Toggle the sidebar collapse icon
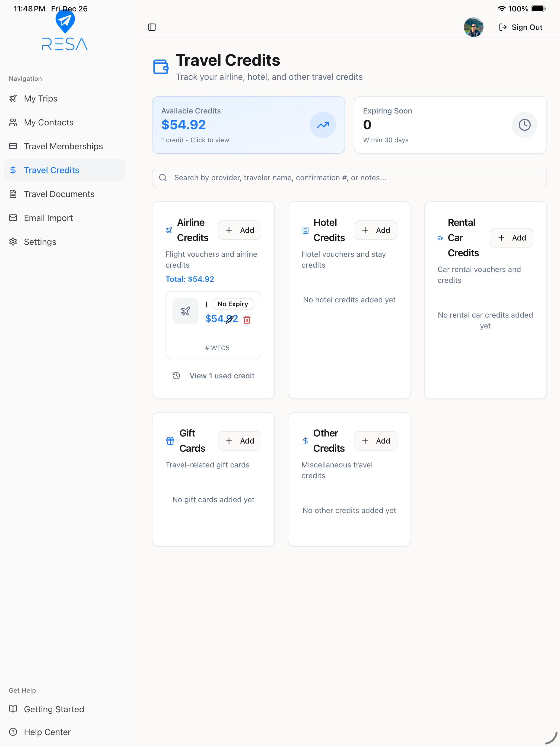This screenshot has width=560, height=747. click(152, 27)
